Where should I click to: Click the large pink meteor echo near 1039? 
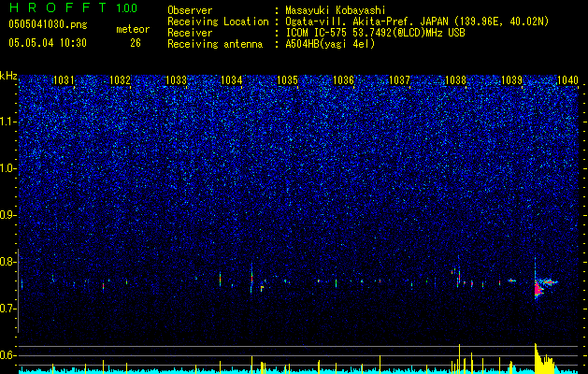(x=539, y=289)
